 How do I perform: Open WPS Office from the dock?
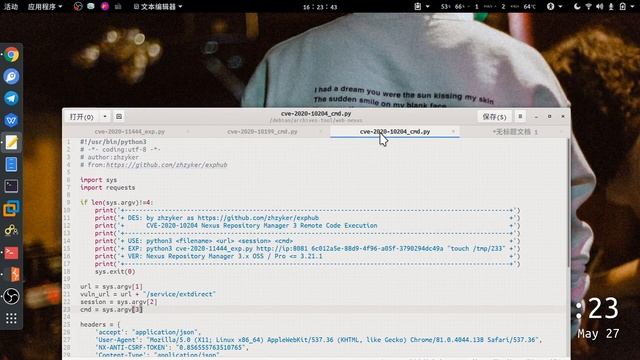tap(11, 120)
